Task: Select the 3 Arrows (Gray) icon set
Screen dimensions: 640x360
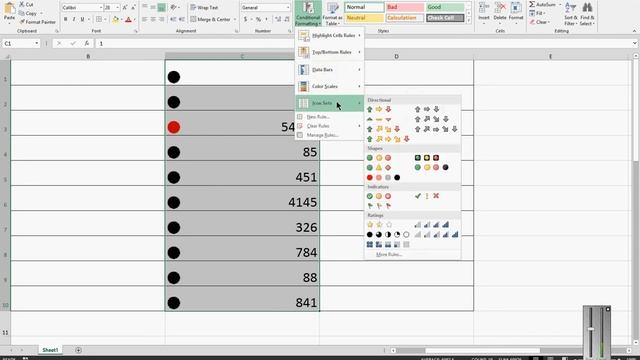Action: 427,109
